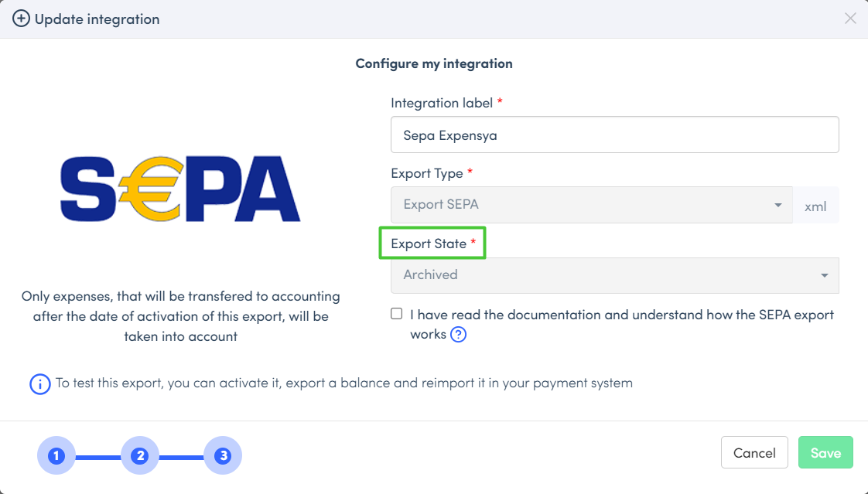868x494 pixels.
Task: Click the SEPA euro logo image
Action: click(180, 189)
